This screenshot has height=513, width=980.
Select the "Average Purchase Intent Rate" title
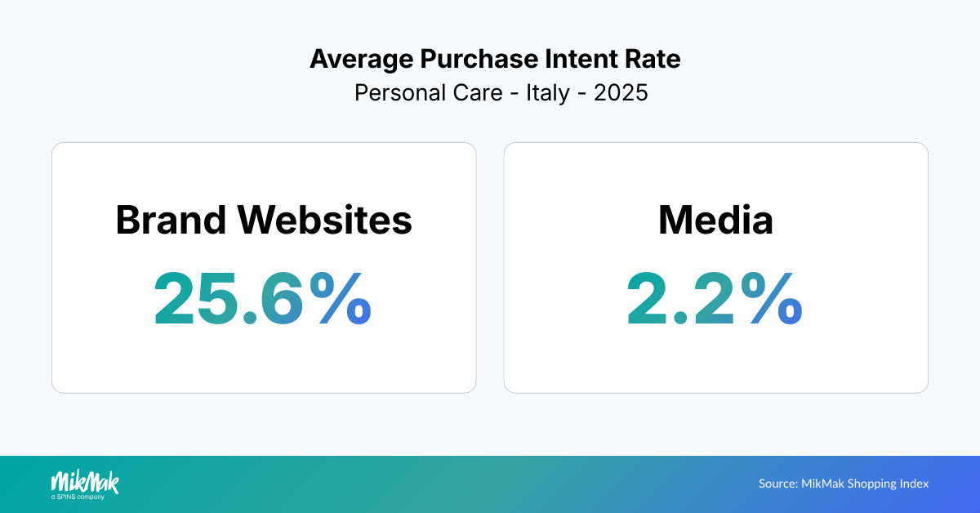(x=495, y=60)
